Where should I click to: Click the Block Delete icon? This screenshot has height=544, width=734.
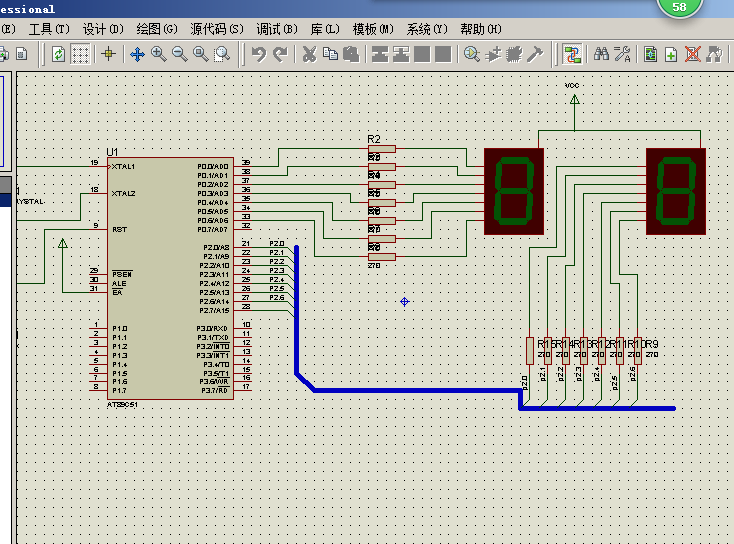(x=443, y=54)
